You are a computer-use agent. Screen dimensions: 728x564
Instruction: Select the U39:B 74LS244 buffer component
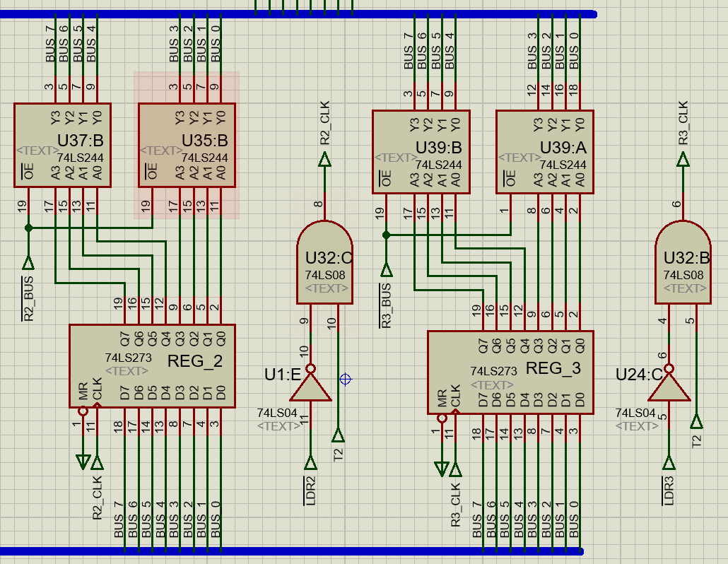[x=421, y=152]
